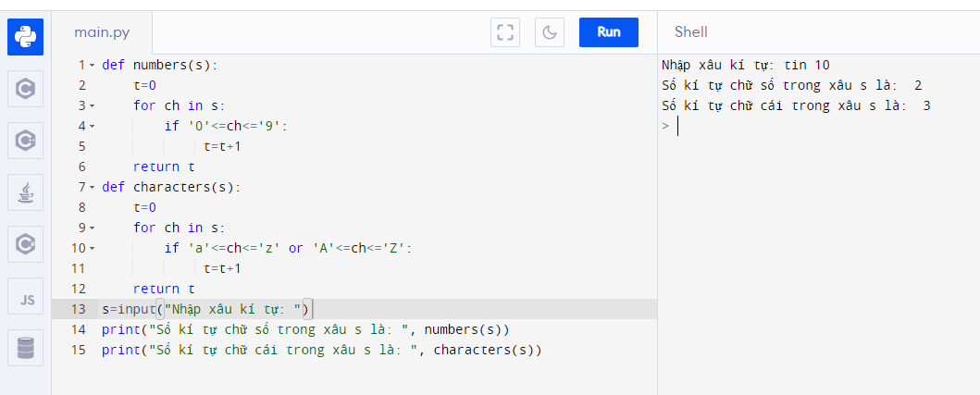
Task: Select the Java language icon
Action: 25,192
